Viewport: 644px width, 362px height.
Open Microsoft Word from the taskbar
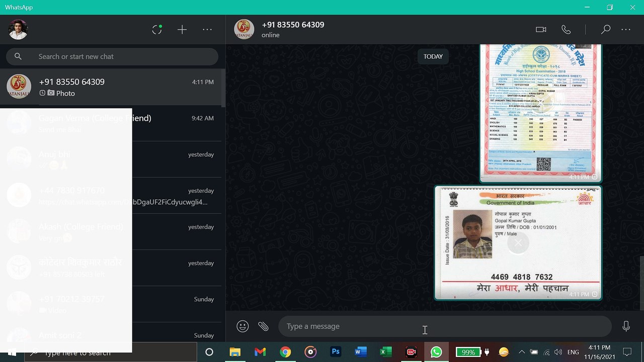pyautogui.click(x=361, y=352)
